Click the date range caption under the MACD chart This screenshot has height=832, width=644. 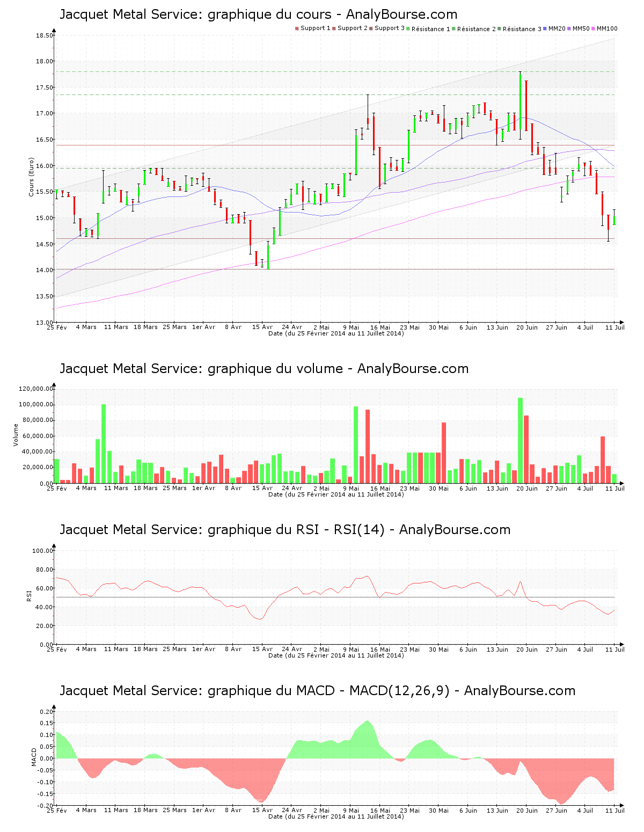[x=336, y=816]
